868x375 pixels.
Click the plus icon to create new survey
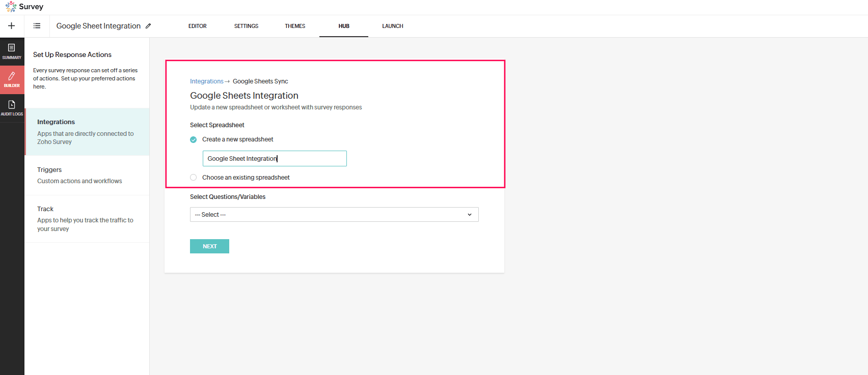tap(12, 26)
